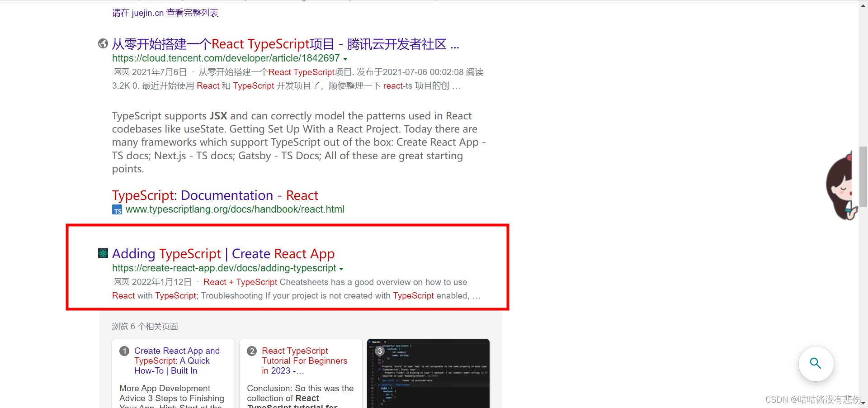Open the 请在 juejin.cn 查看完整列表 link

(165, 13)
